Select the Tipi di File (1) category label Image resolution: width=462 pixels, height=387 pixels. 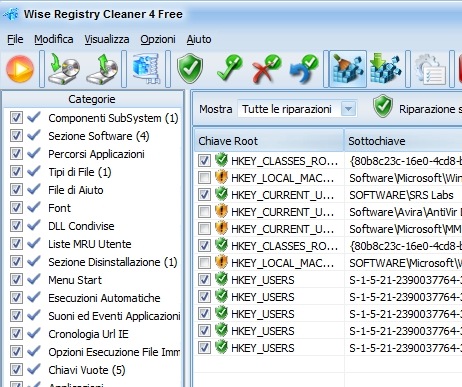pos(80,172)
